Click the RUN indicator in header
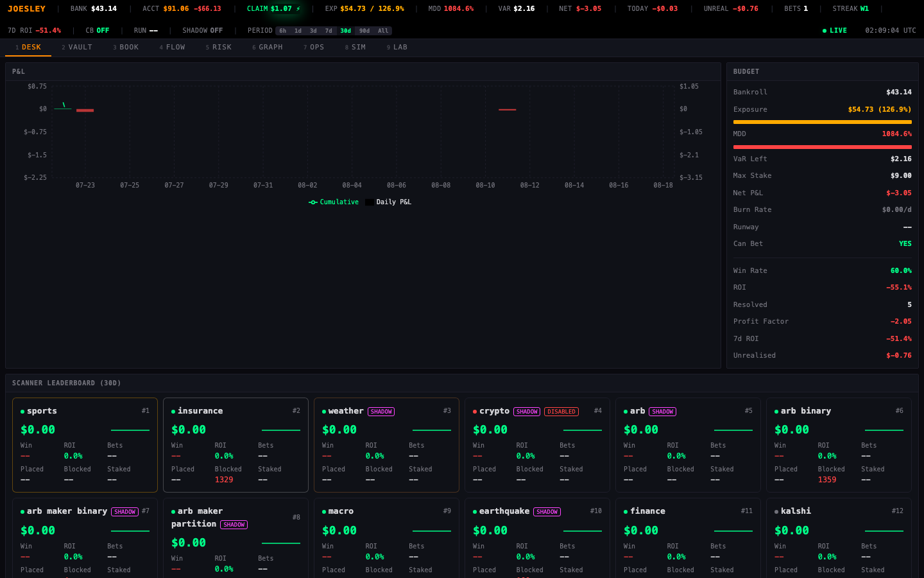 [146, 31]
